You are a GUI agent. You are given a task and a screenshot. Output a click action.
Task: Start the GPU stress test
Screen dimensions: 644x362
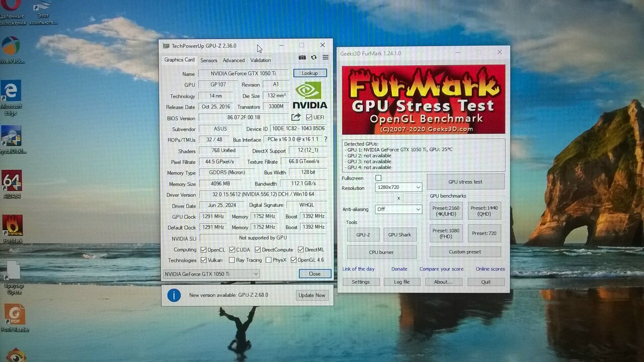pos(465,182)
